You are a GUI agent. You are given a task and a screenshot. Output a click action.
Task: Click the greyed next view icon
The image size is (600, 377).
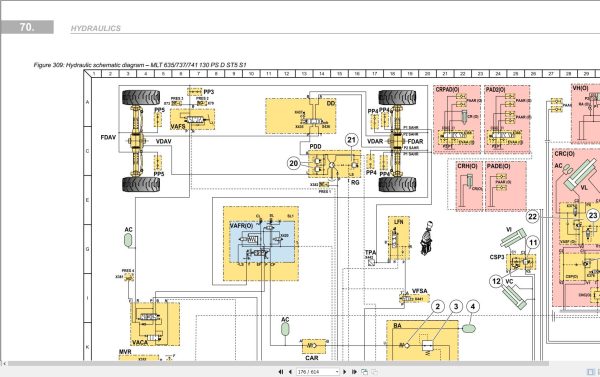375,372
